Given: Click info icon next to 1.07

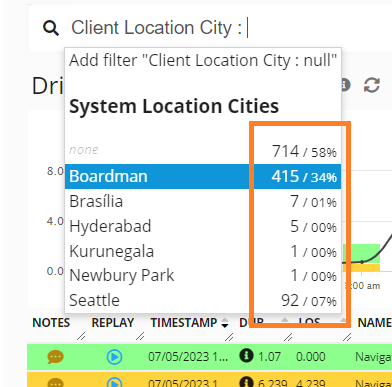Looking at the screenshot, I should pos(246,356).
